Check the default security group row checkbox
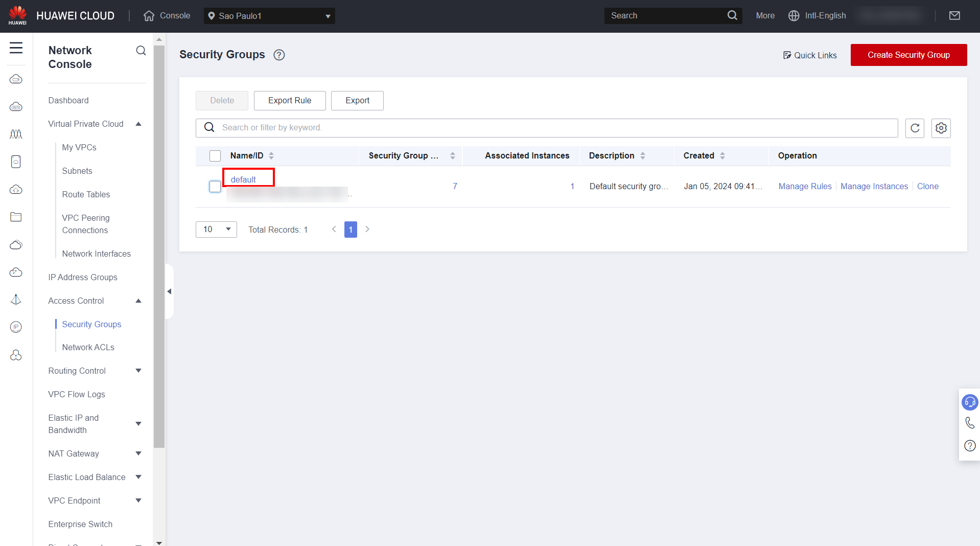This screenshot has height=546, width=980. [x=215, y=187]
